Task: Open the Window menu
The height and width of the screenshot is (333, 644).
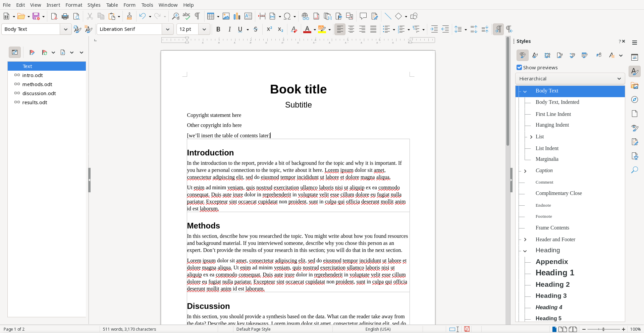Action: 168,5
